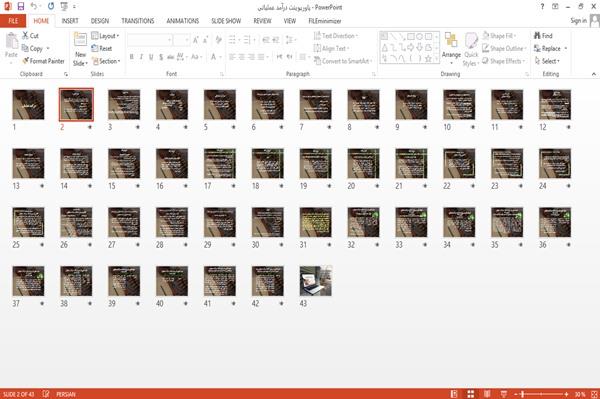Screen dimensions: 600x399
Task: Open the Layout dropdown
Action: pos(105,36)
